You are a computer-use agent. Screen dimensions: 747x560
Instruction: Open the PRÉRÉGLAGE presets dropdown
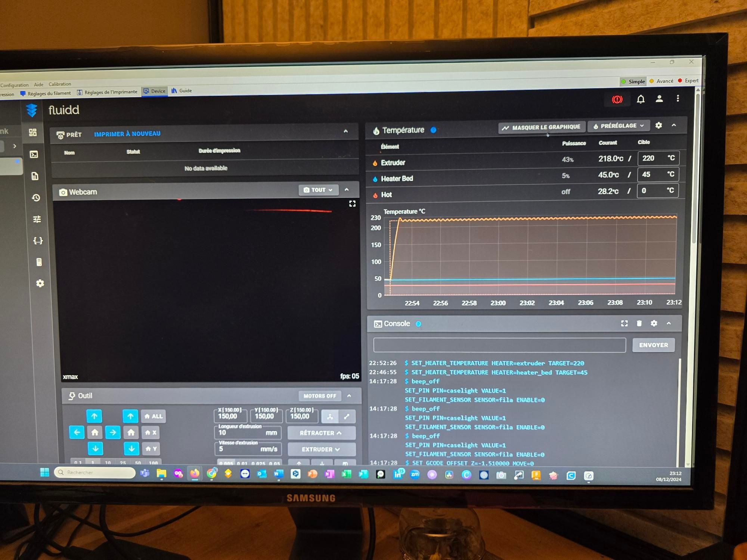pyautogui.click(x=619, y=126)
